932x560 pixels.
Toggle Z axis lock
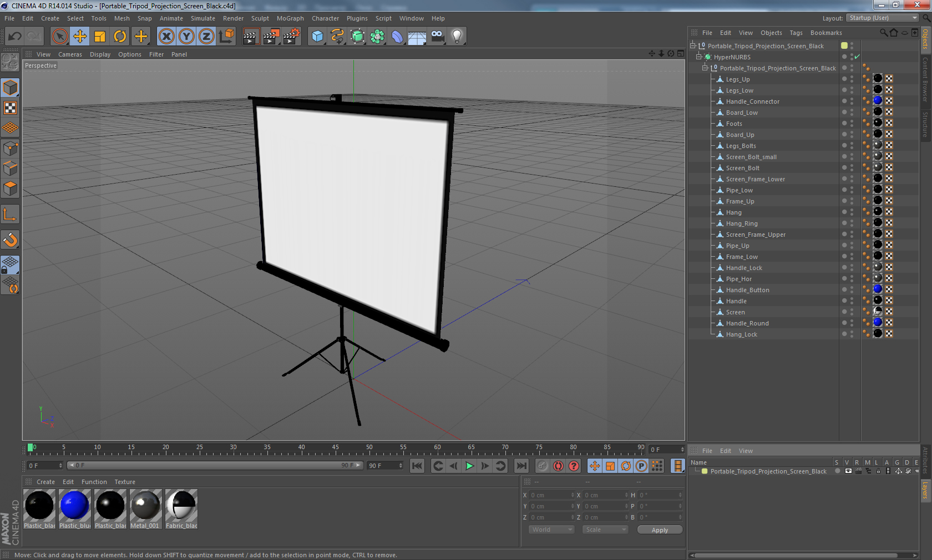206,37
